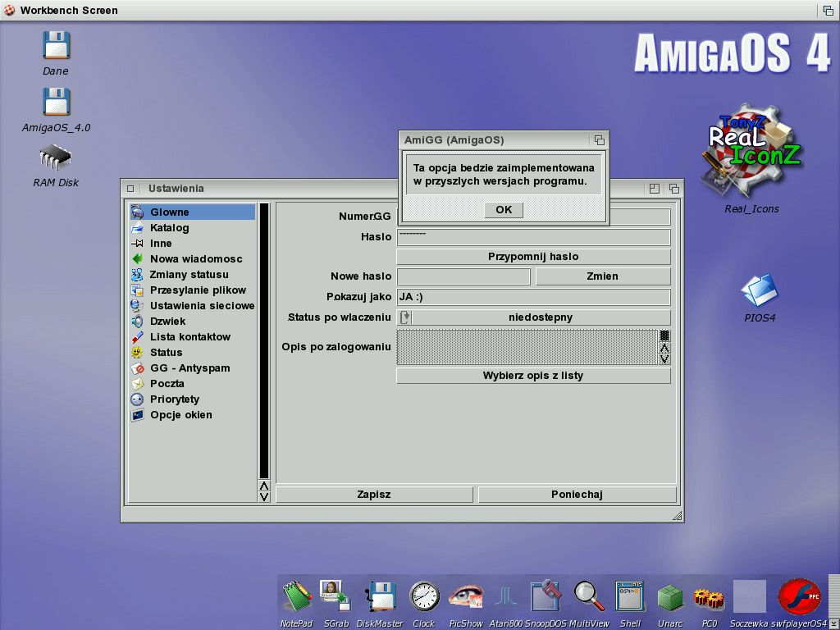The width and height of the screenshot is (840, 630).
Task: Click the Zmien password button
Action: 603,276
